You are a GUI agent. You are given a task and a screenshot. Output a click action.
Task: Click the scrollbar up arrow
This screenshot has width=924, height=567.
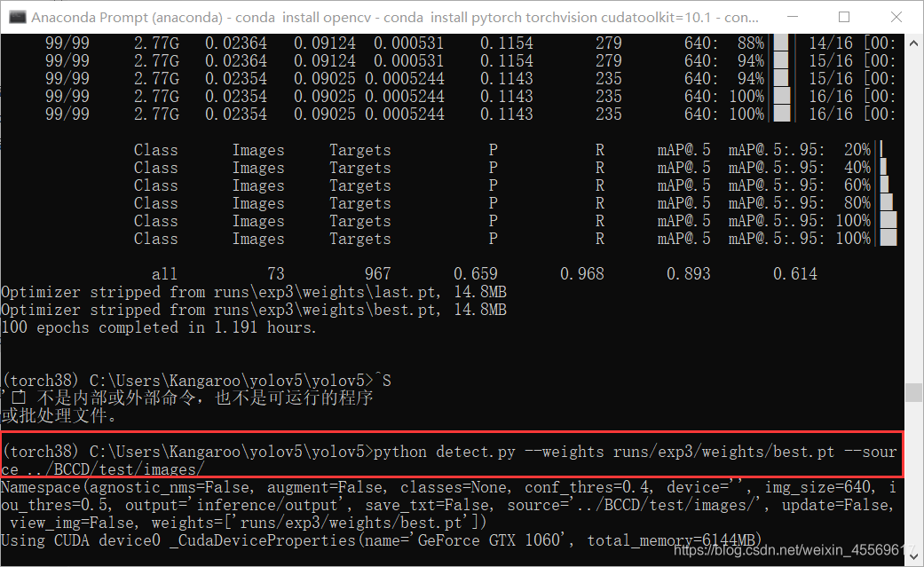coord(913,42)
